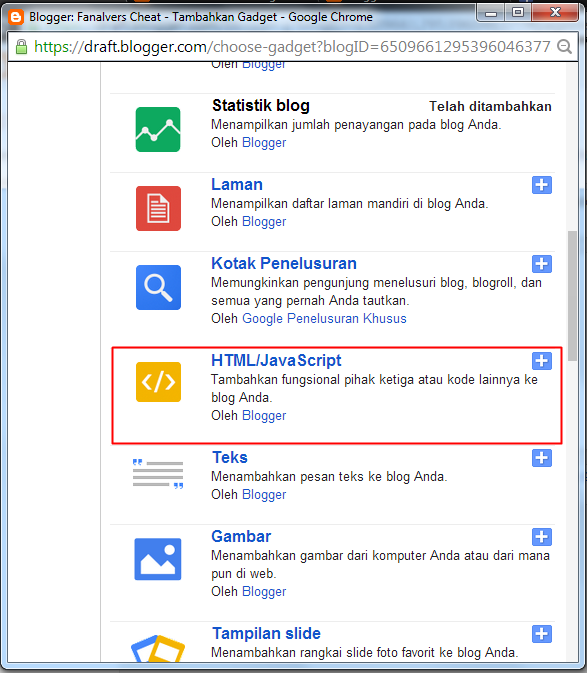The image size is (587, 673).
Task: Click the Statistik blog heading text
Action: coord(261,106)
